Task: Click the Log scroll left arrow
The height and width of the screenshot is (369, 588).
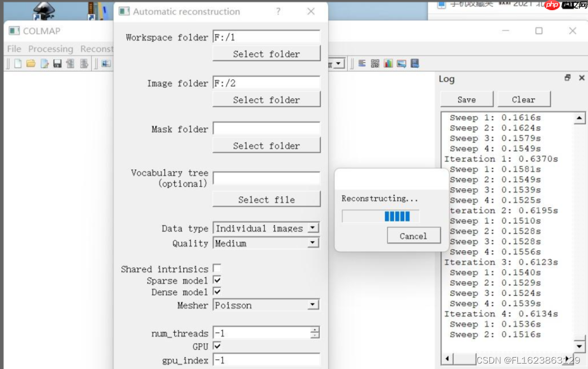Action: pos(447,359)
